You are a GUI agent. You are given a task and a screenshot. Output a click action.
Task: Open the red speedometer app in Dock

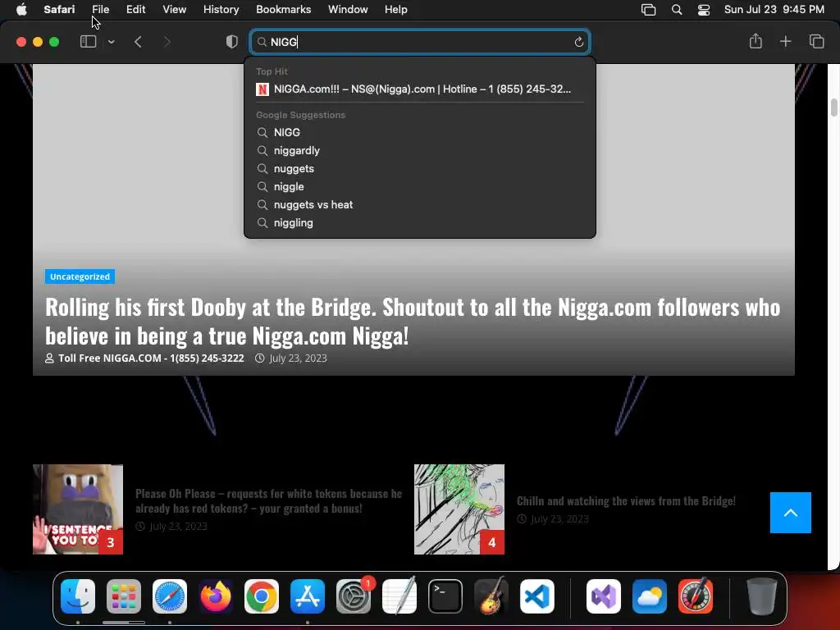pos(696,596)
